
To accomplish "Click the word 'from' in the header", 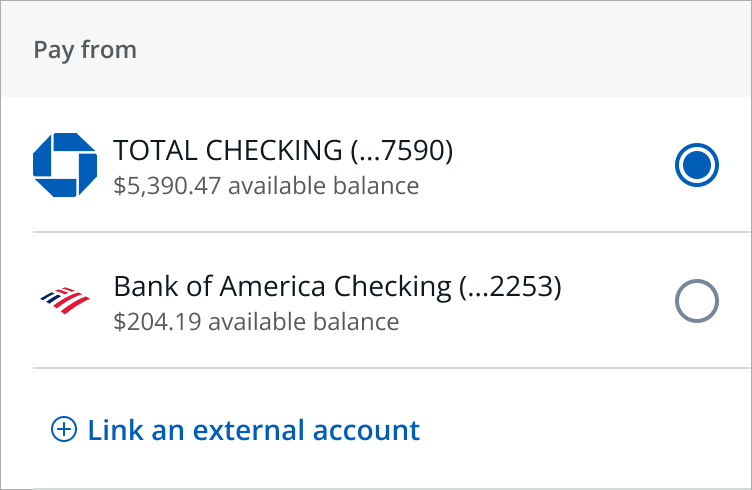I will (109, 49).
